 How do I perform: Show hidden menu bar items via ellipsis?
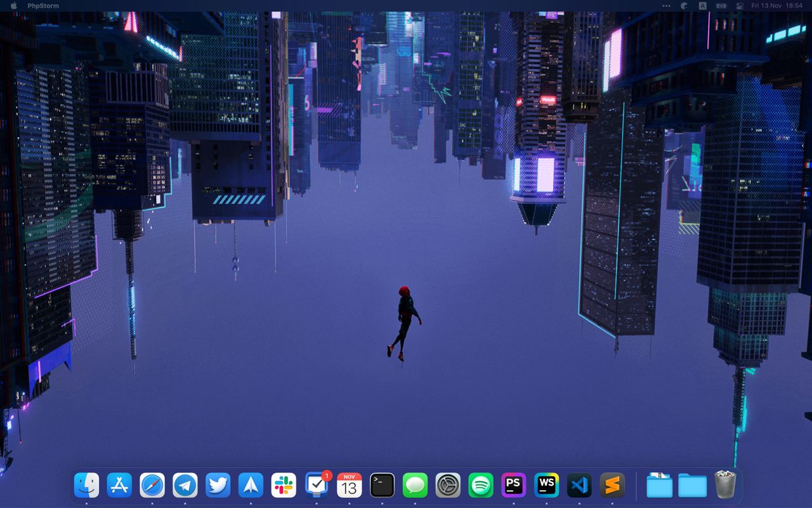tap(666, 6)
